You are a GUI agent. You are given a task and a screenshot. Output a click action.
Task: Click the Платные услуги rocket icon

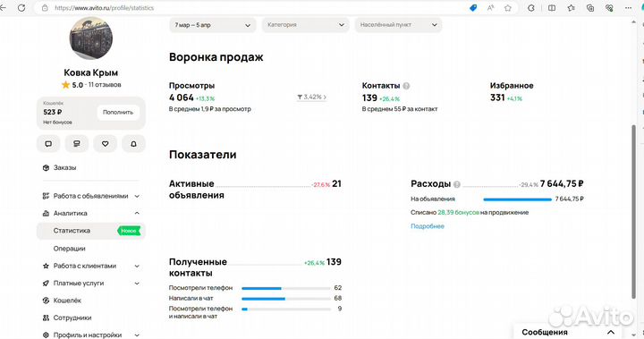[x=46, y=284]
